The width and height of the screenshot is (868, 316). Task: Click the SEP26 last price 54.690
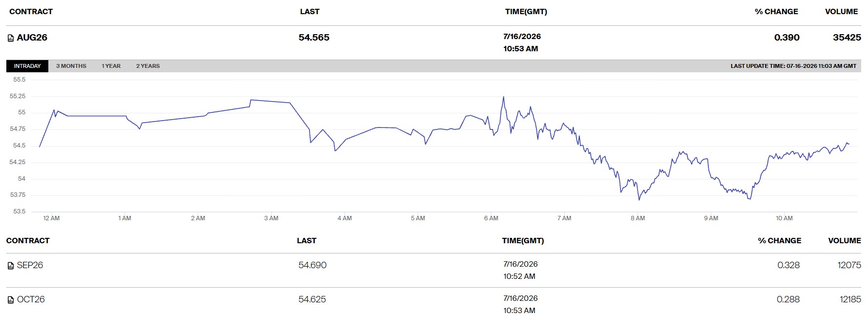312,265
